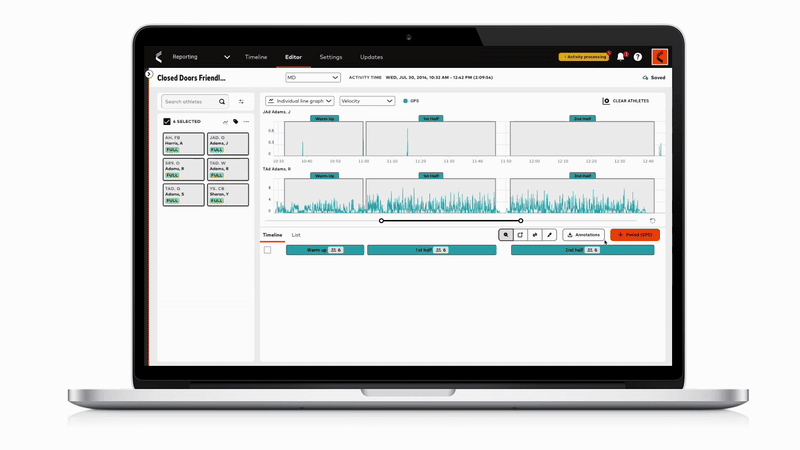Click the pen edit tool in timeline toolbar
The width and height of the screenshot is (800, 450).
(549, 234)
